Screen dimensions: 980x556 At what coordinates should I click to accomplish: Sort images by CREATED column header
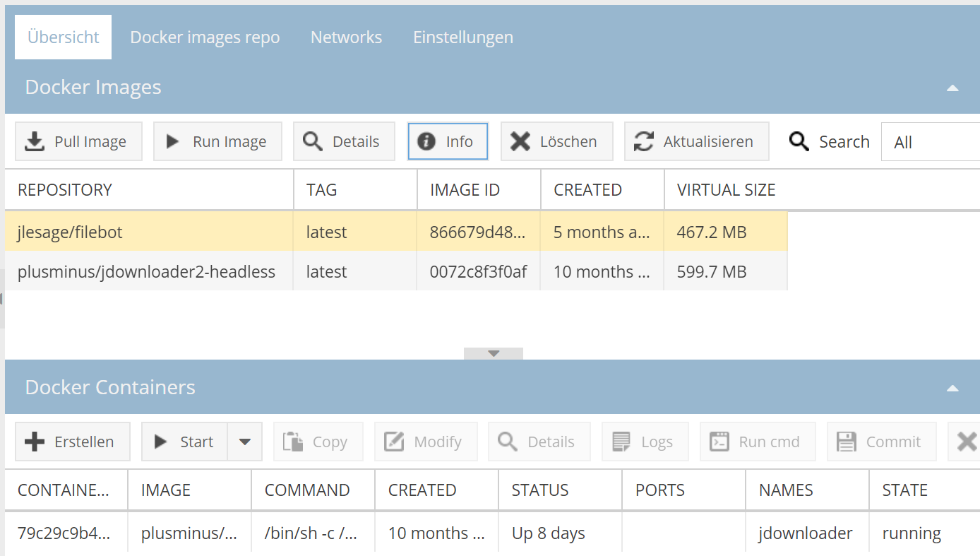(602, 189)
